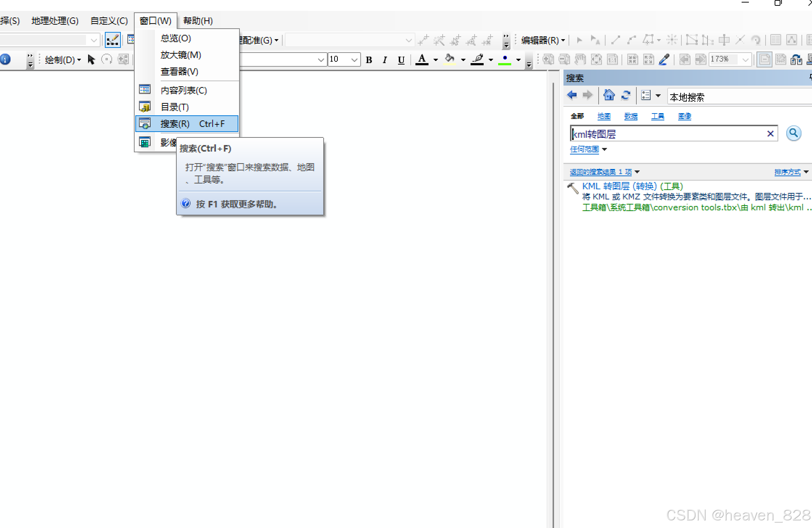The height and width of the screenshot is (528, 812).
Task: Click the Search panel home icon
Action: (x=609, y=95)
